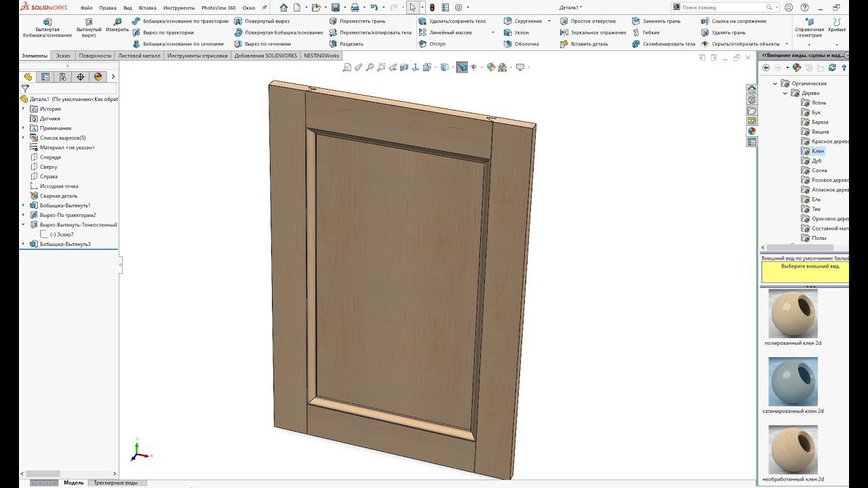Select Материал <не указан> item

coord(62,147)
